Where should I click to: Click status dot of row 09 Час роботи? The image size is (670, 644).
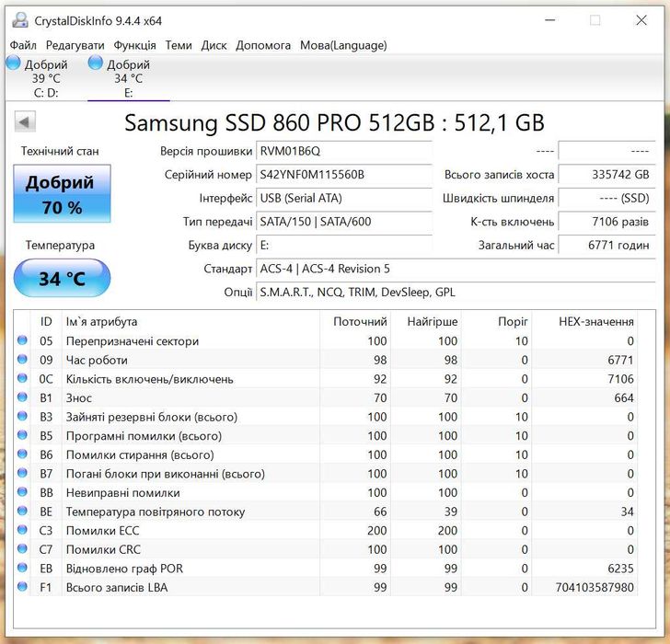point(22,359)
